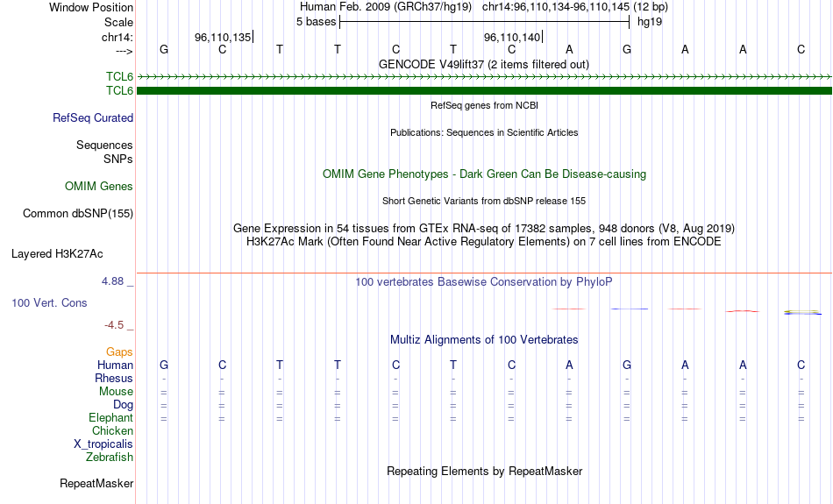Click the Sequences track label

tap(104, 145)
